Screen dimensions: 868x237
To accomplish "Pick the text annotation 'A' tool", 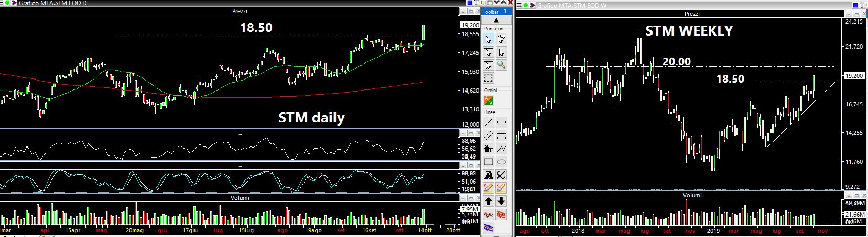I will (489, 174).
